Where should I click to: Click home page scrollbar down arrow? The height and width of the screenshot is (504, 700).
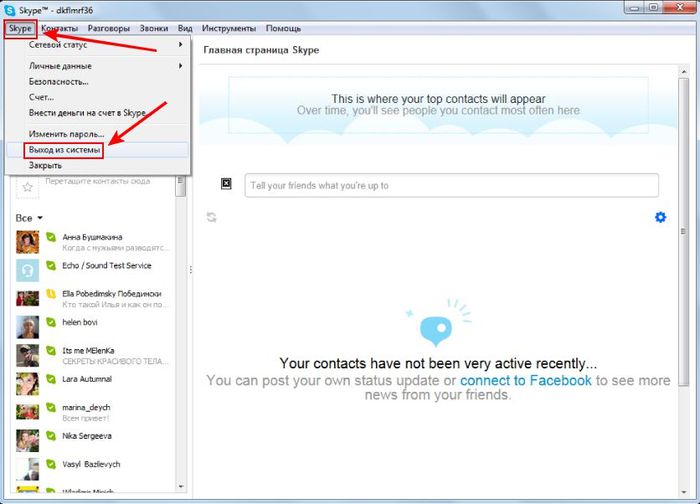683,492
